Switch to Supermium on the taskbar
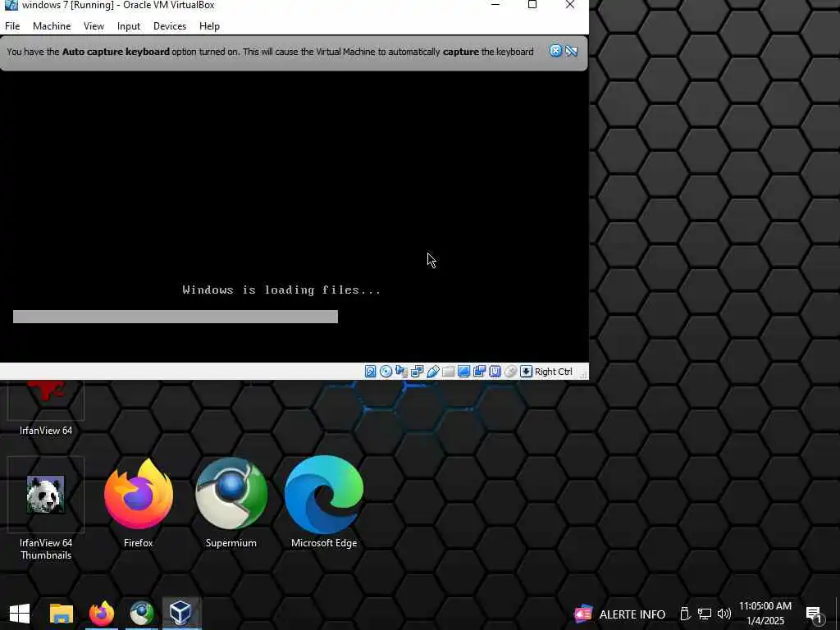The image size is (840, 630). (x=141, y=614)
